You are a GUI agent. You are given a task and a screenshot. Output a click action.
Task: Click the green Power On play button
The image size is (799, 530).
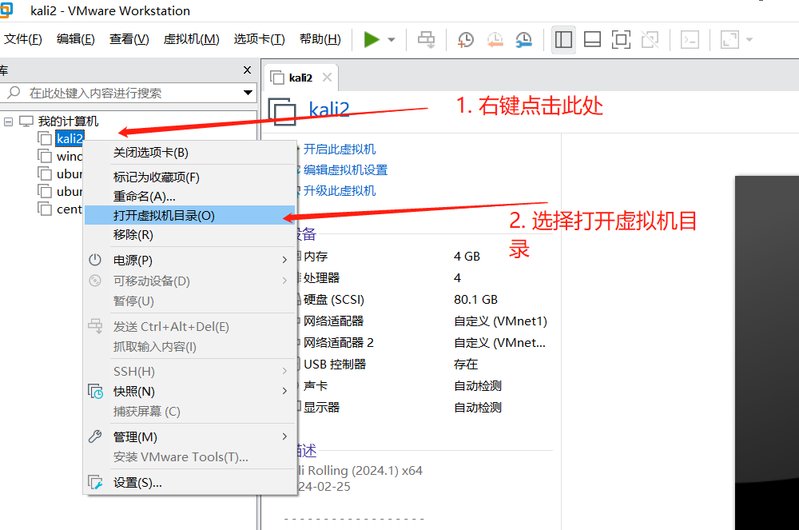point(371,39)
